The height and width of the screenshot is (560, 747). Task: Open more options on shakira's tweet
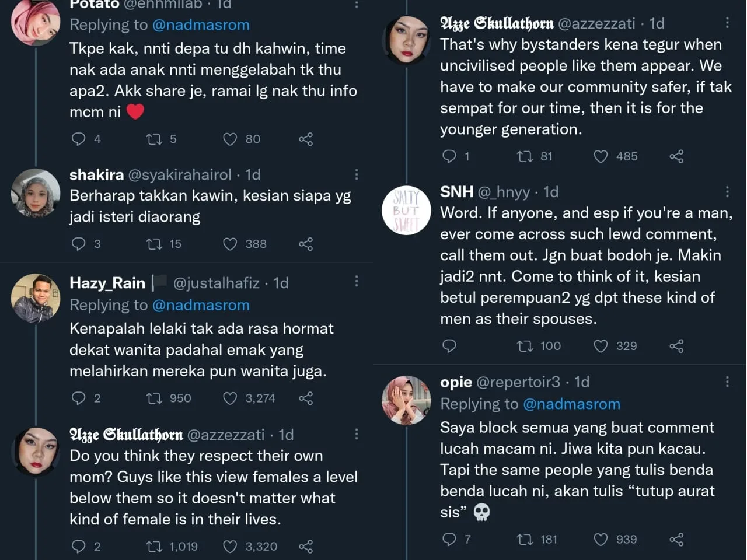[x=357, y=174]
